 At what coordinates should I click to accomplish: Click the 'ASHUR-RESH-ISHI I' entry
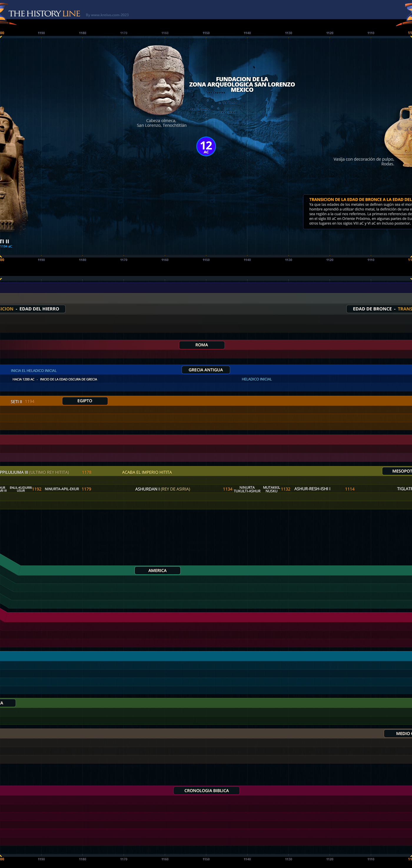tap(312, 489)
